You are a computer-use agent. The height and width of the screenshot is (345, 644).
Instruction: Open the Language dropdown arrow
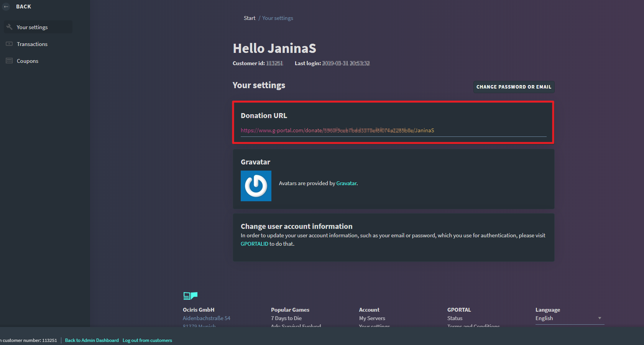tap(600, 318)
